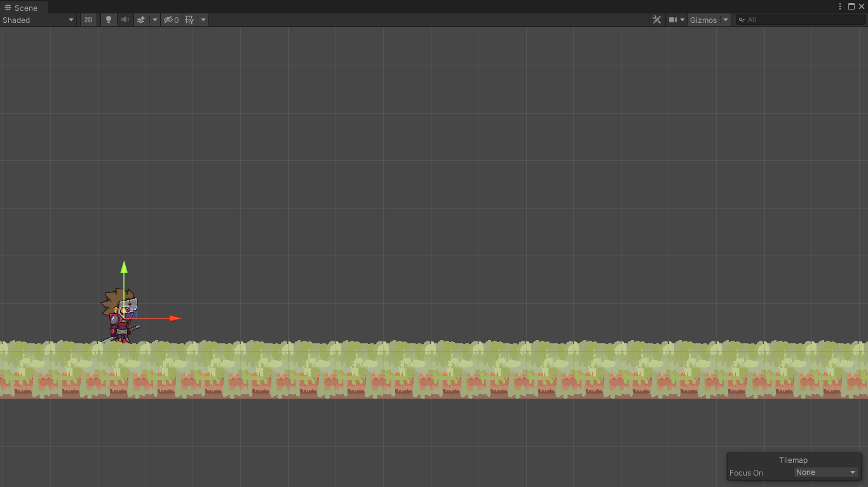Open component editor tools icon

click(656, 20)
